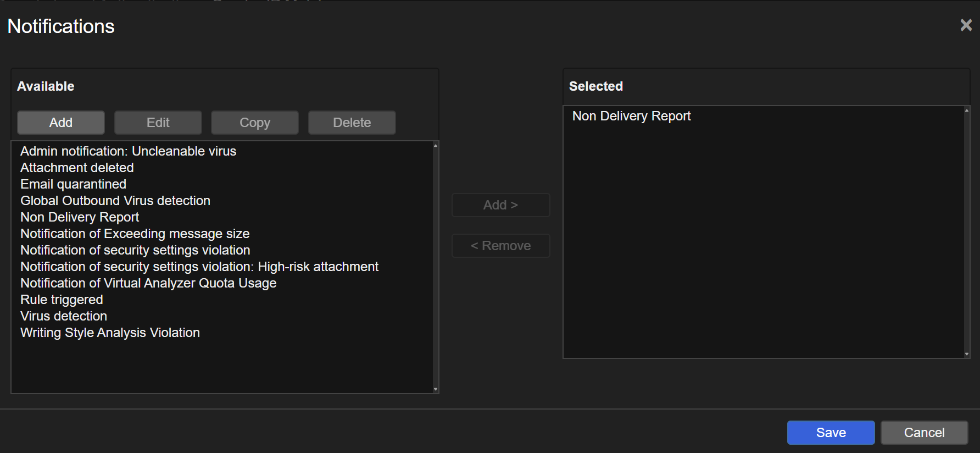Pick 'Non Delivery Report' in Available list
The width and height of the screenshot is (980, 453).
click(x=80, y=217)
